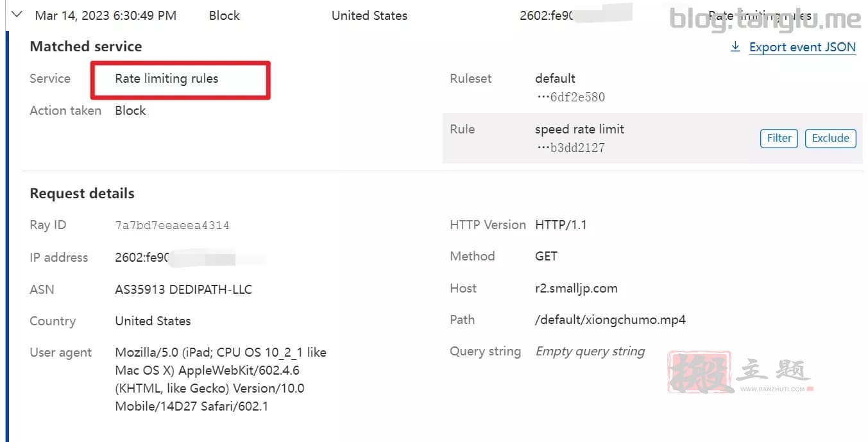Click the rule ID ending b3dd2127
This screenshot has width=868, height=442.
(571, 148)
